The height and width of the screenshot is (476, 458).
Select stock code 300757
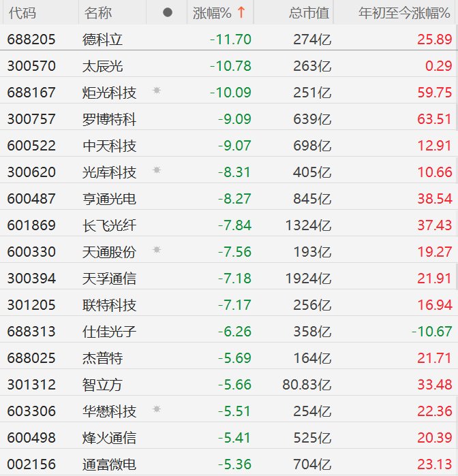point(31,119)
